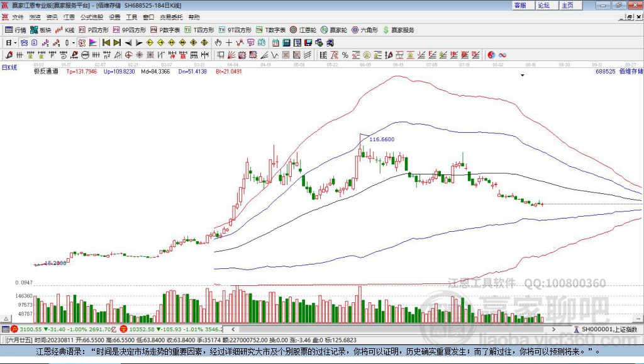Click the 10352.58 index value
644x364 pixels.
tap(142, 329)
